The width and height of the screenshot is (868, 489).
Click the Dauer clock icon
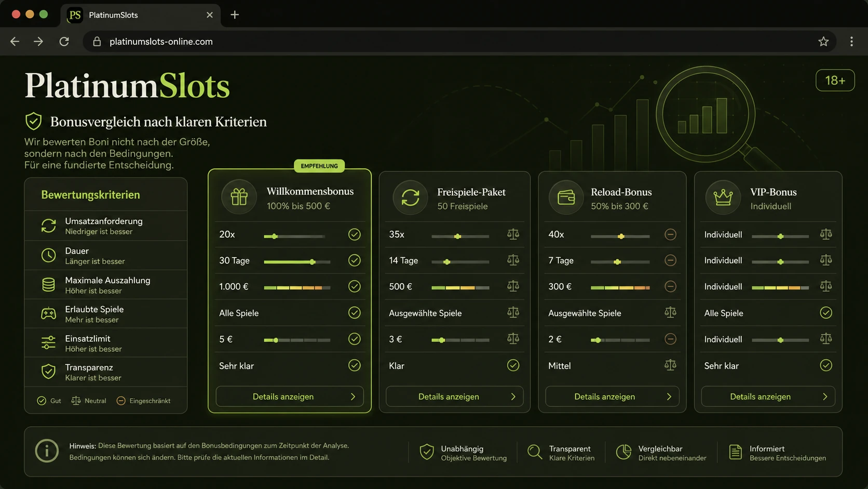(48, 255)
